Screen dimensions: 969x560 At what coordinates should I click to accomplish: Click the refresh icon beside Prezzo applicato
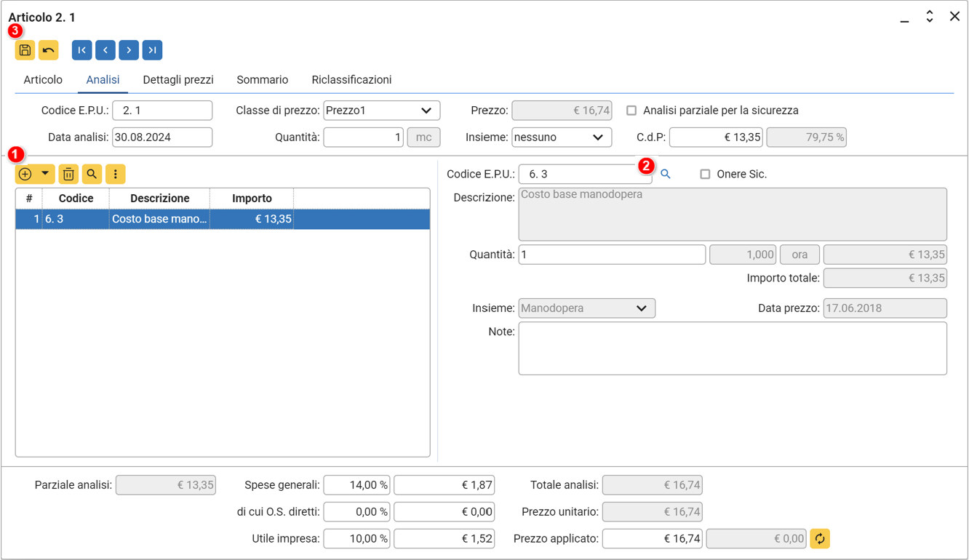point(820,539)
